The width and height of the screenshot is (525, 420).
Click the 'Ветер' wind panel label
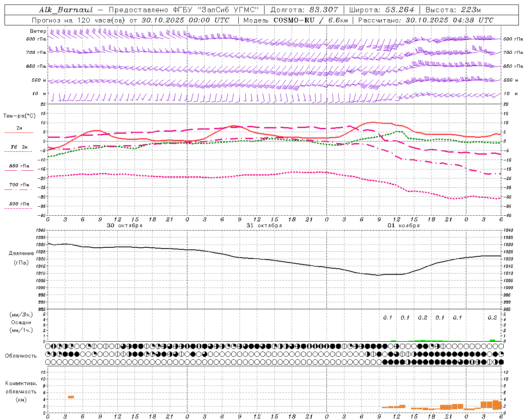(x=38, y=31)
